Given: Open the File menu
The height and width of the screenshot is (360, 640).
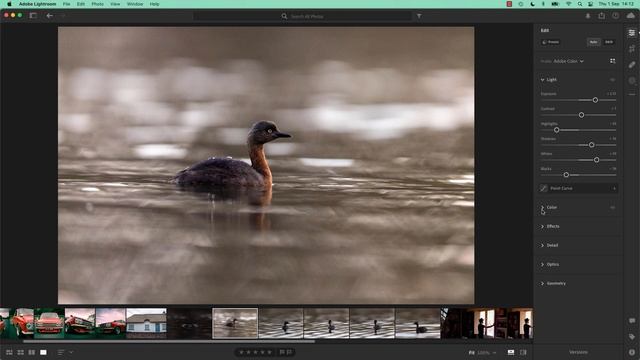Looking at the screenshot, I should coord(67,4).
